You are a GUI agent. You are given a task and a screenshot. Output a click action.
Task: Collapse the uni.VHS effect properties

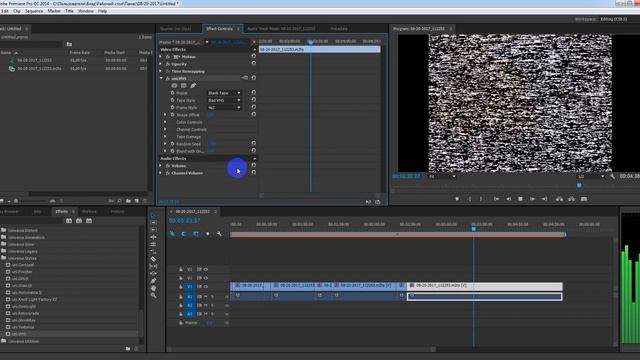[161, 78]
